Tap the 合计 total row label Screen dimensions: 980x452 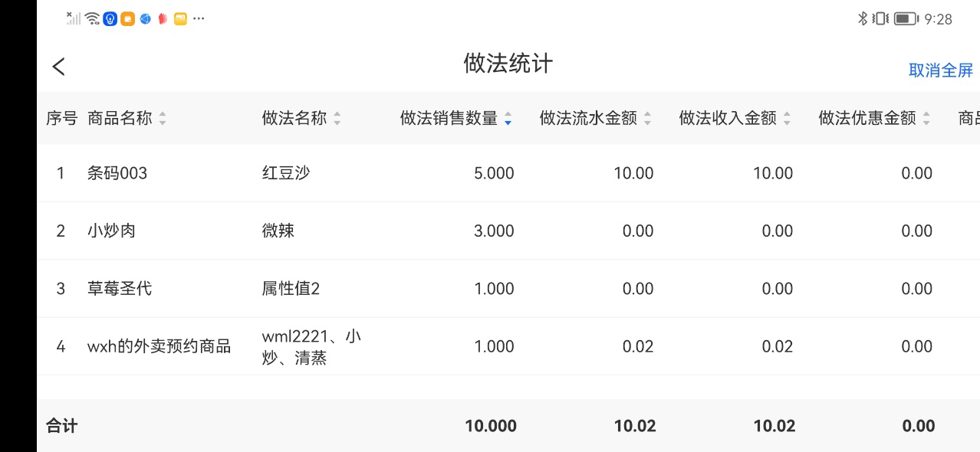(x=62, y=426)
